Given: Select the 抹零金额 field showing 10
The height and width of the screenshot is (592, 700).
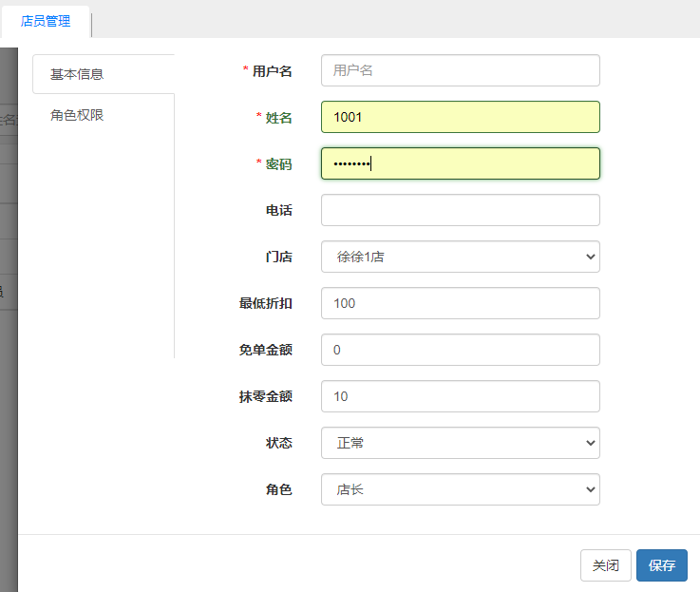Looking at the screenshot, I should click(x=461, y=396).
